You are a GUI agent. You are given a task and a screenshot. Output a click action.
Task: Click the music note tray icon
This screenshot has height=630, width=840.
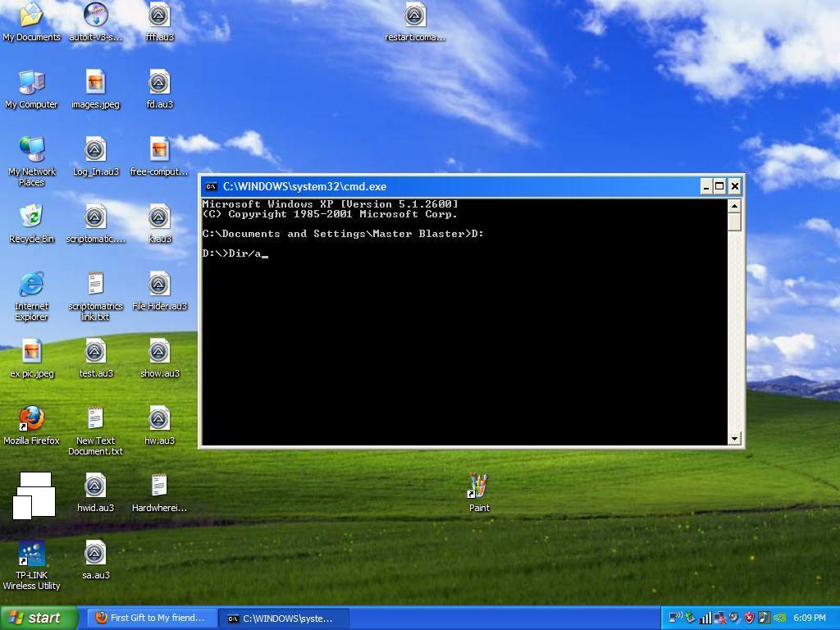[765, 618]
